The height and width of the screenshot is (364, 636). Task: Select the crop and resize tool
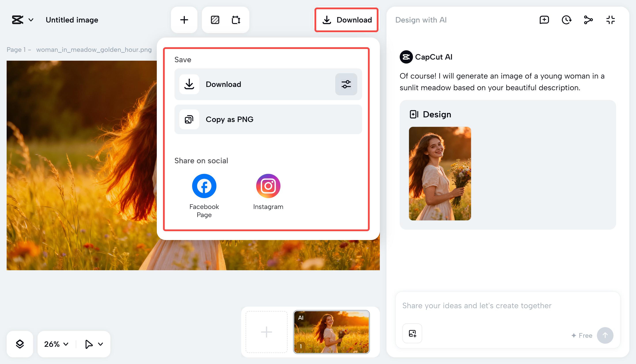(x=236, y=20)
